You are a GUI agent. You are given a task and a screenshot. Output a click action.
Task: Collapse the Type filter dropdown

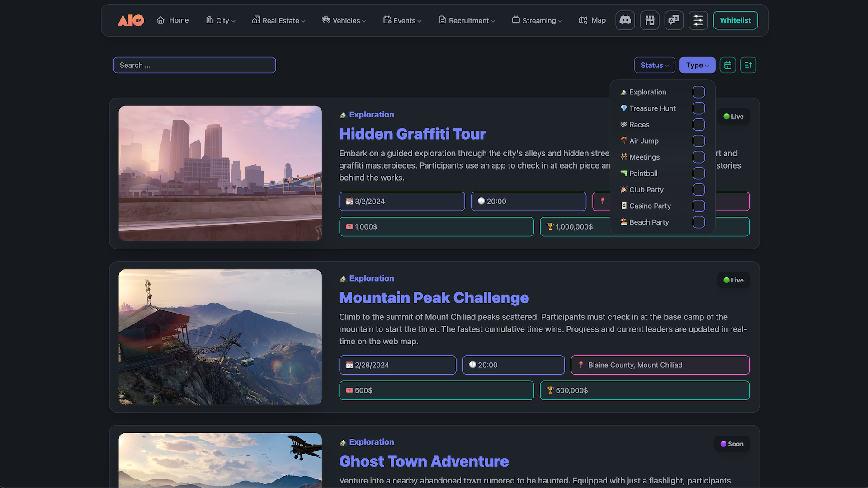(697, 65)
